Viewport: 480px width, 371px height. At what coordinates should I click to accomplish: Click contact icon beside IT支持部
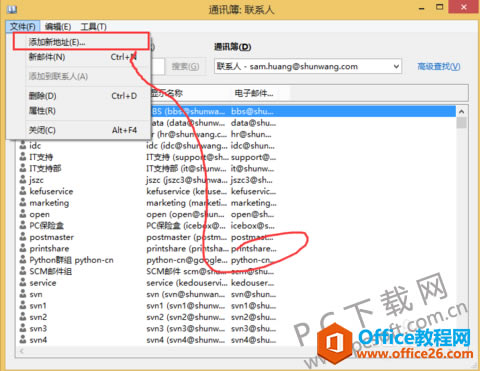[x=23, y=168]
